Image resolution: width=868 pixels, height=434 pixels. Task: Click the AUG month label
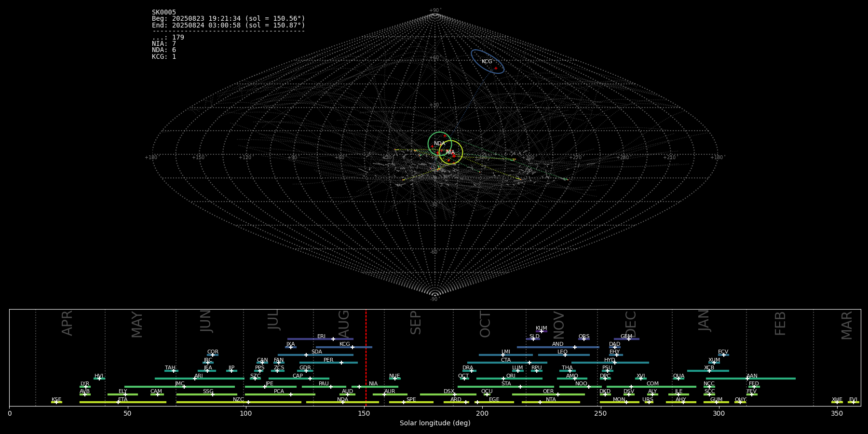pos(344,324)
